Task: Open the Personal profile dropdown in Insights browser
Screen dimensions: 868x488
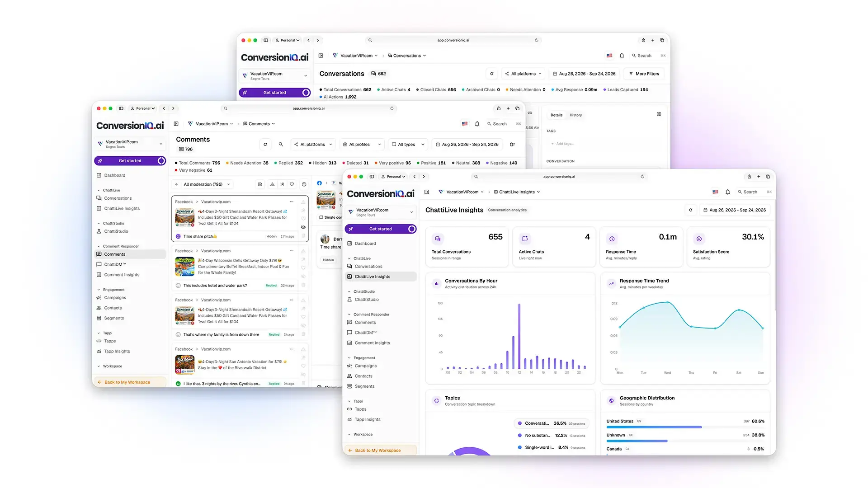Action: pos(393,177)
